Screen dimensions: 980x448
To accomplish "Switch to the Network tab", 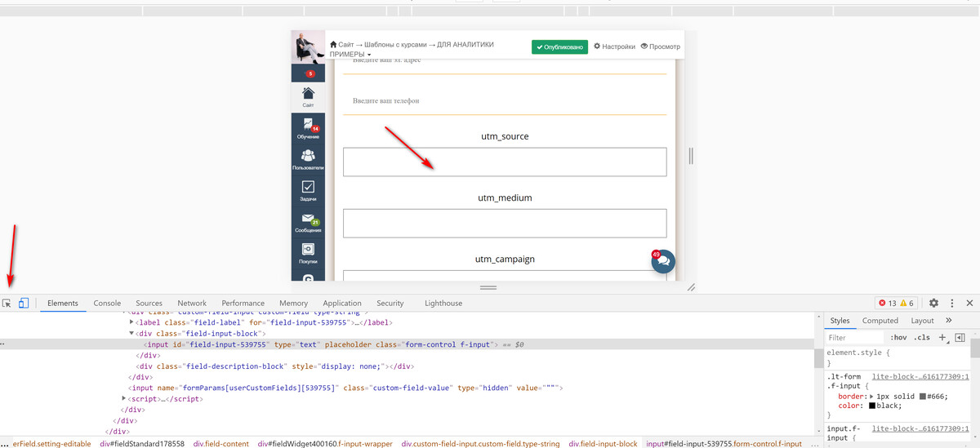I will [192, 303].
